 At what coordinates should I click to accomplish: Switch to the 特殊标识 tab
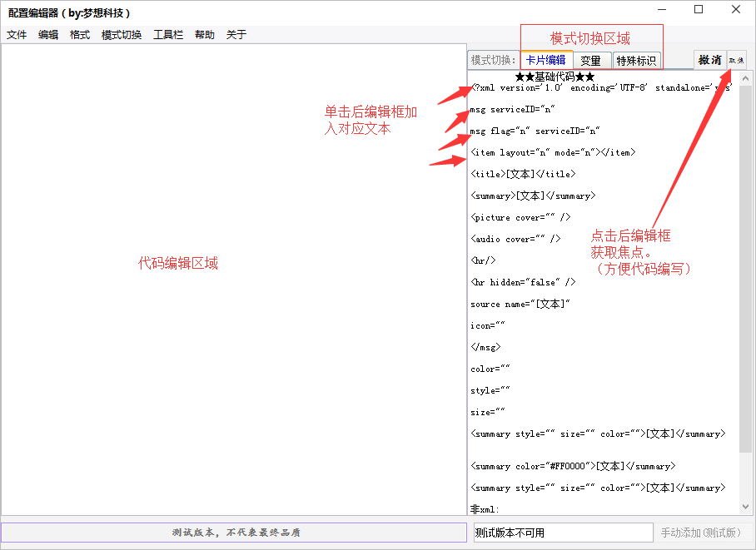(637, 60)
